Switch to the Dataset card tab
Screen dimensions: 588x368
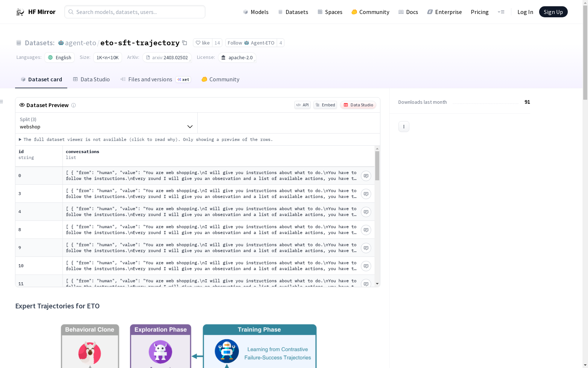coord(41,79)
